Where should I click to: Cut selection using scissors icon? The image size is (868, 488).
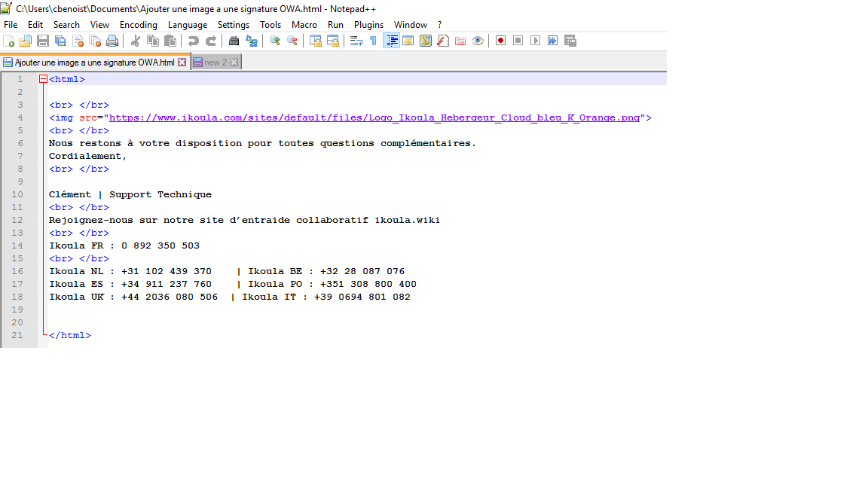135,41
